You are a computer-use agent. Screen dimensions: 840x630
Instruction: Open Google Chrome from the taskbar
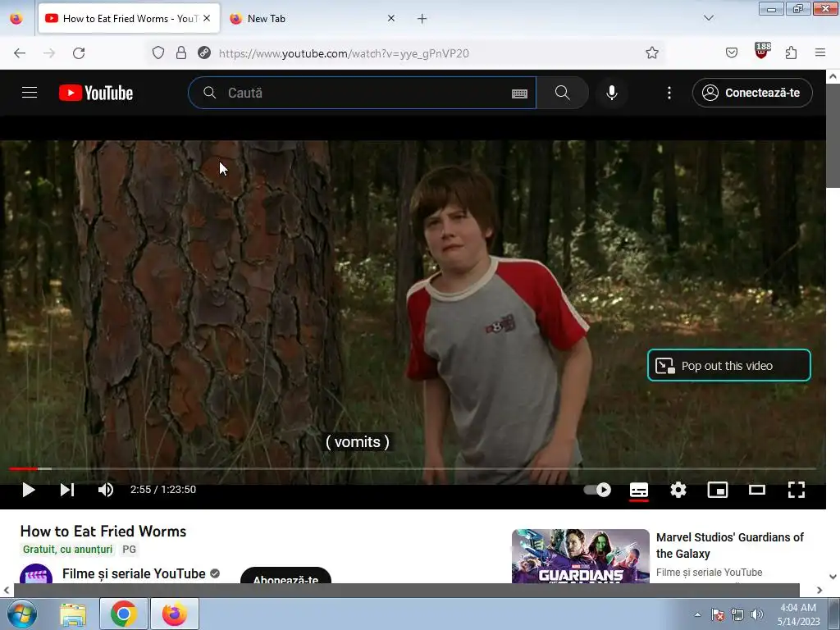123,614
